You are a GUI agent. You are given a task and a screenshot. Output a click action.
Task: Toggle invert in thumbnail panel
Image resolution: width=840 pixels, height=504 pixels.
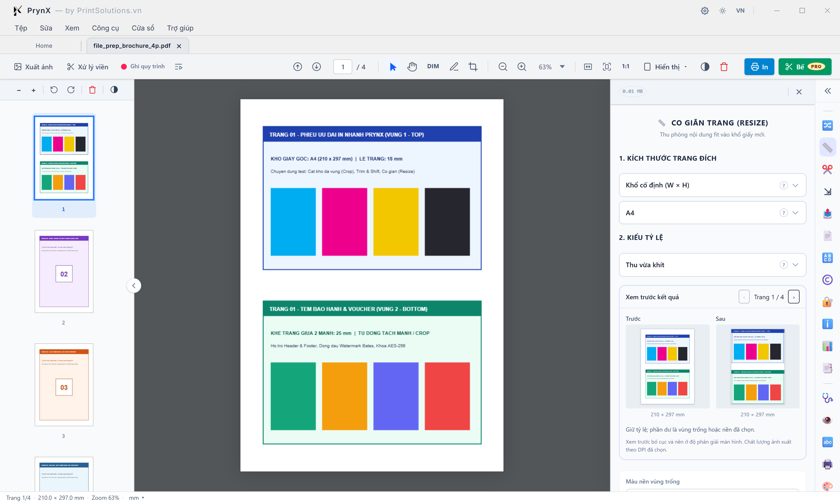coord(114,90)
